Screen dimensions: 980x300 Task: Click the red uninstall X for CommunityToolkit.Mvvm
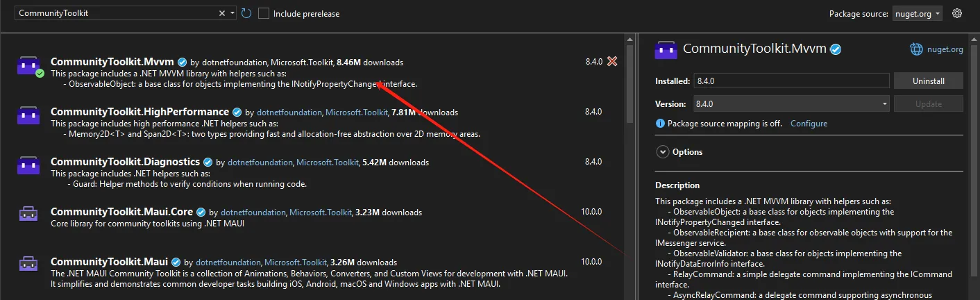tap(612, 62)
